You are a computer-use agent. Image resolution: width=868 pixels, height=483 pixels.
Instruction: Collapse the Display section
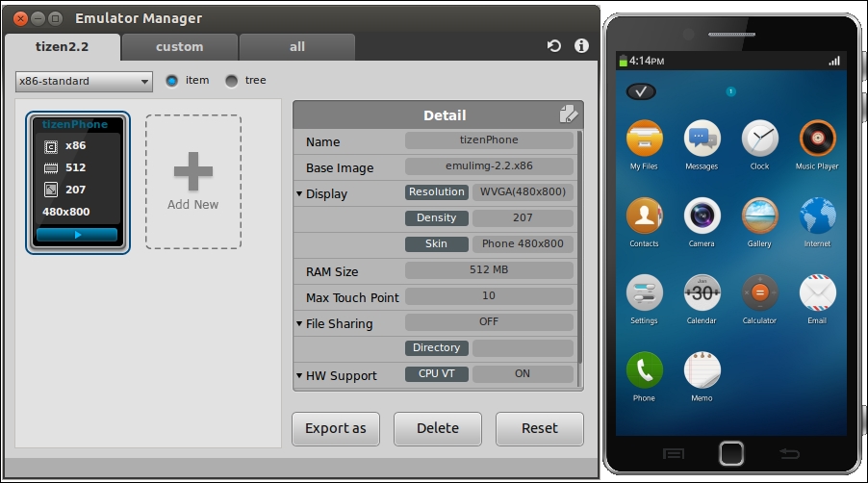[x=299, y=194]
